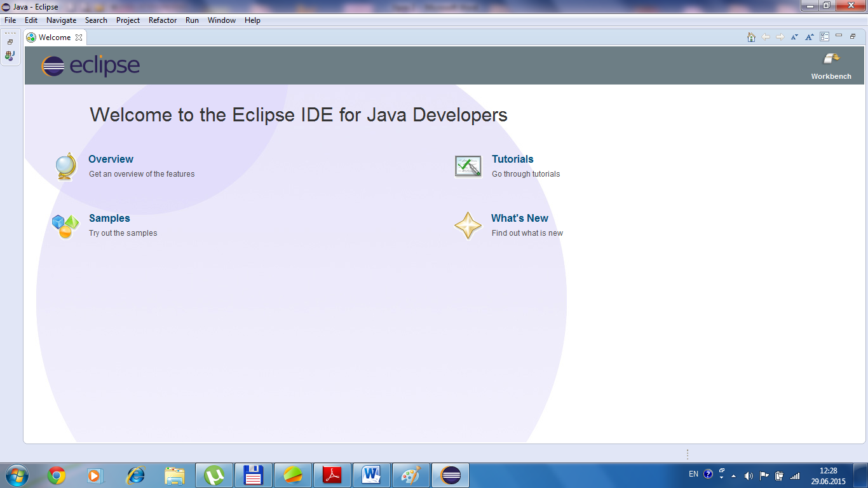Minimize the Welcome view panel
This screenshot has width=868, height=488.
839,36
